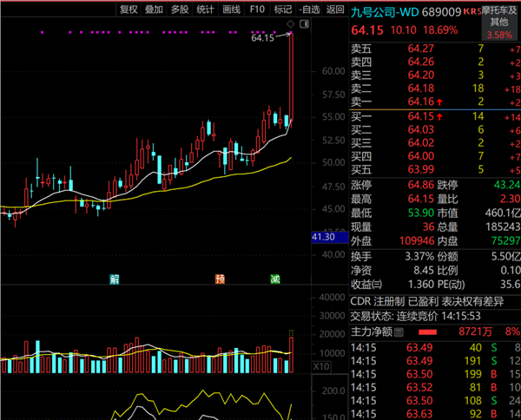Open the 主力净额 settings icon
Image resolution: width=521 pixels, height=420 pixels.
[399, 331]
